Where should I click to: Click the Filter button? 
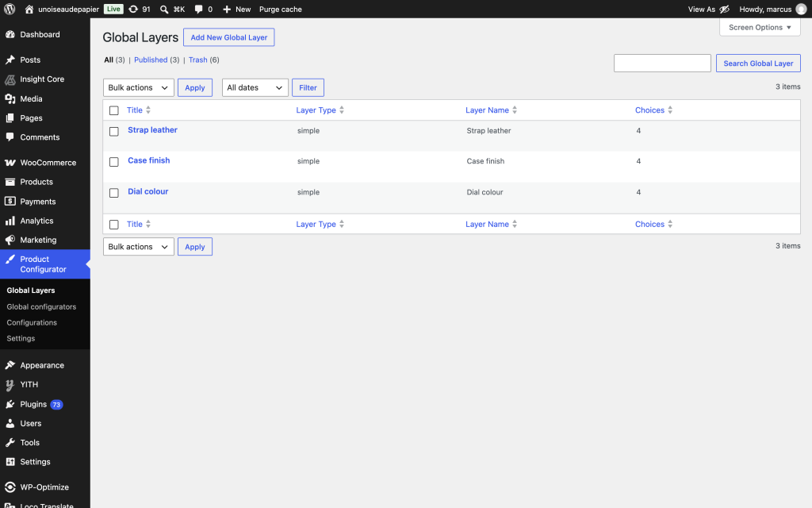coord(308,87)
